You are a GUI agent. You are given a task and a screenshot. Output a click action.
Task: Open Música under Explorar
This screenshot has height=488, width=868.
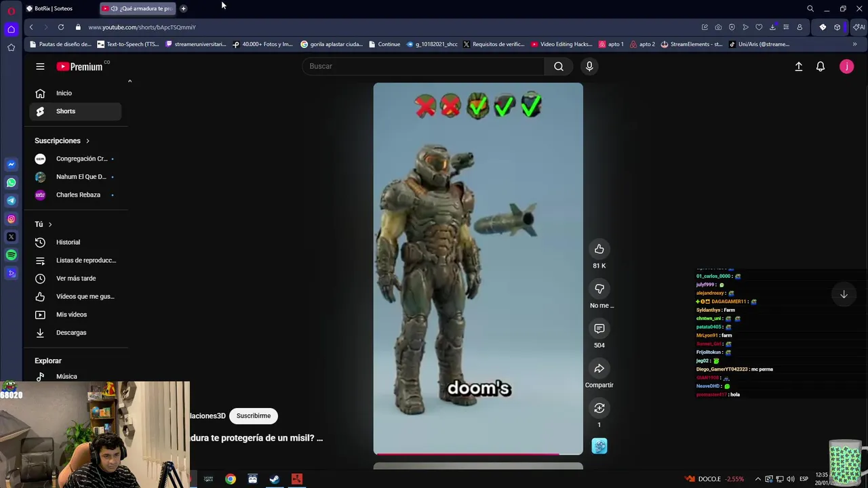click(75, 376)
